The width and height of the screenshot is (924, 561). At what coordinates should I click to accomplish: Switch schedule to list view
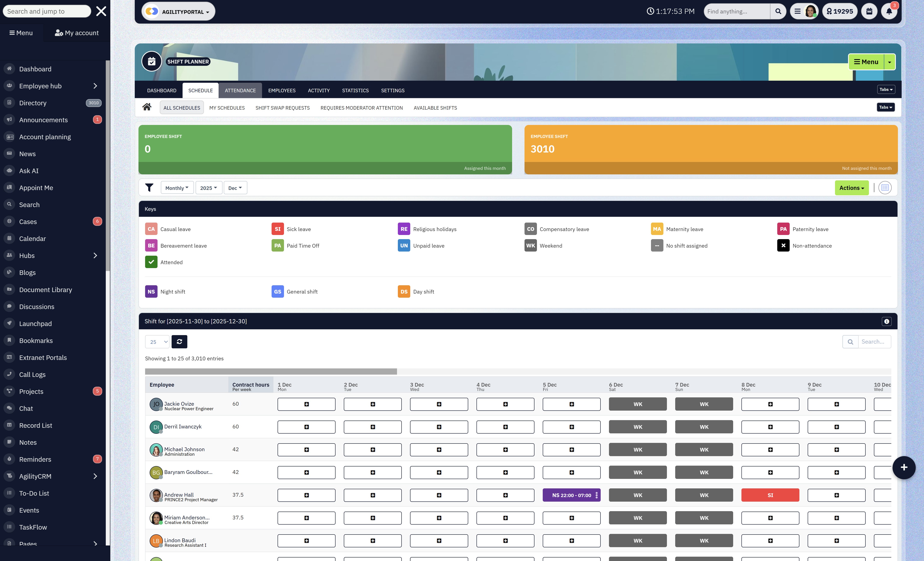point(885,187)
